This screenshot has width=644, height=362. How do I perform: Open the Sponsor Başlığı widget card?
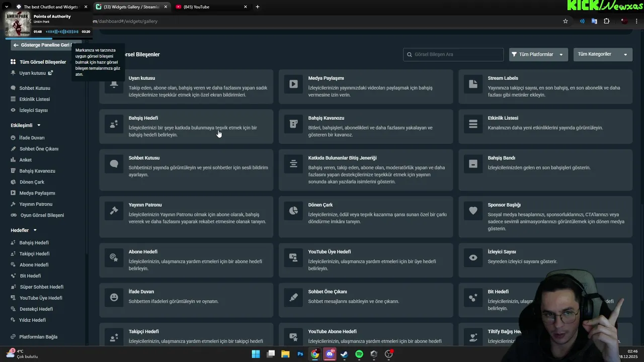545,217
